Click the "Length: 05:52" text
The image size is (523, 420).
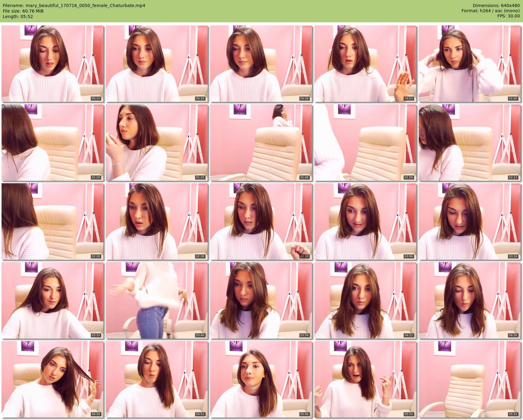click(x=18, y=17)
